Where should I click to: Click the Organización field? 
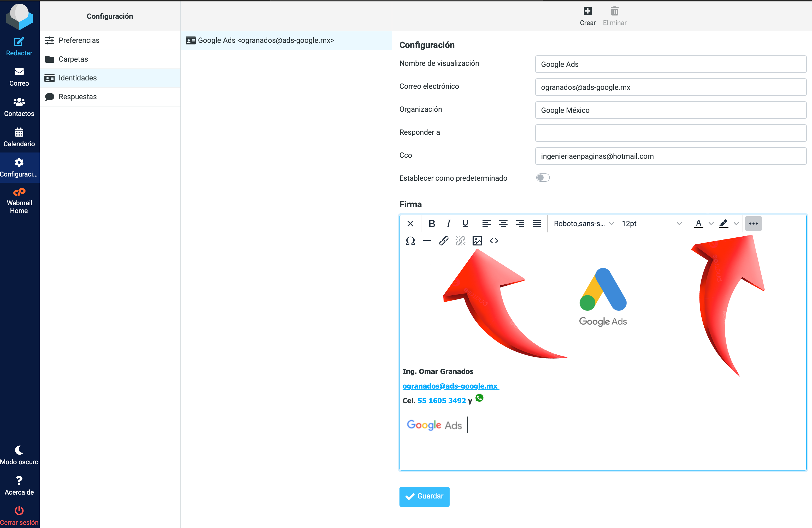click(670, 110)
